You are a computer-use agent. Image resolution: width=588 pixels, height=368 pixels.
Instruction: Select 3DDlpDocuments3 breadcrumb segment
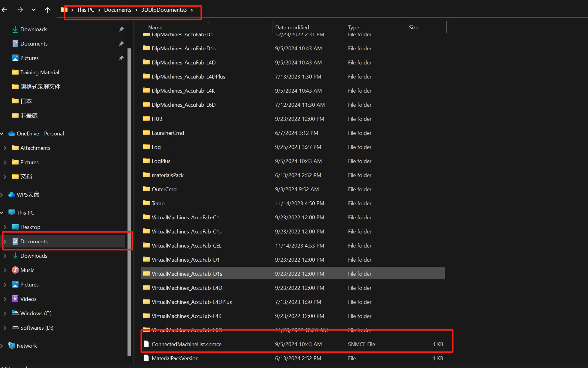tap(164, 10)
